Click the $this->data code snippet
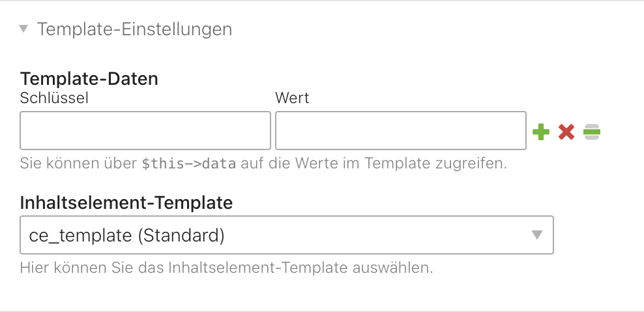The width and height of the screenshot is (644, 312). pyautogui.click(x=189, y=164)
